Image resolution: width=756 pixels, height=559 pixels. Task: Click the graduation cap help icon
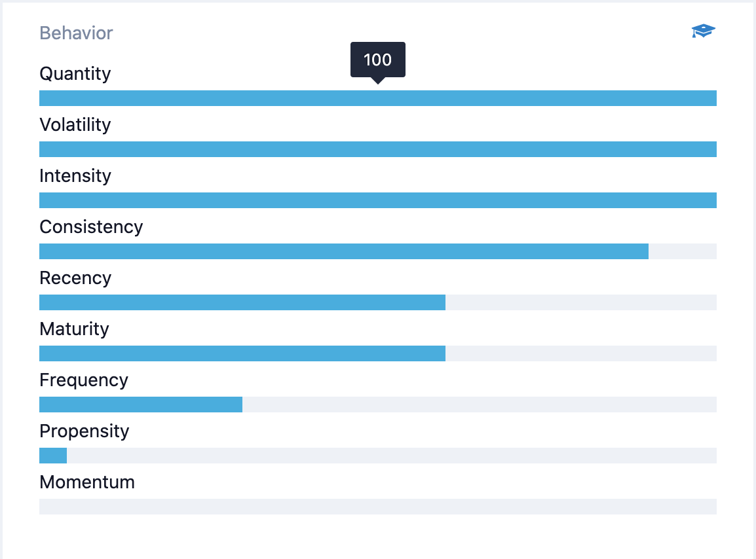[703, 31]
